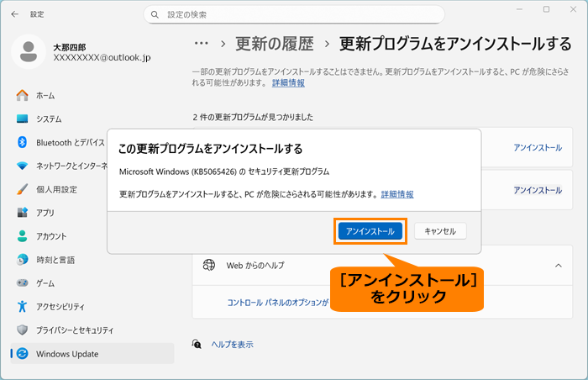This screenshot has width=588, height=380.
Task: Click the Windows Update sync icon
Action: point(22,353)
